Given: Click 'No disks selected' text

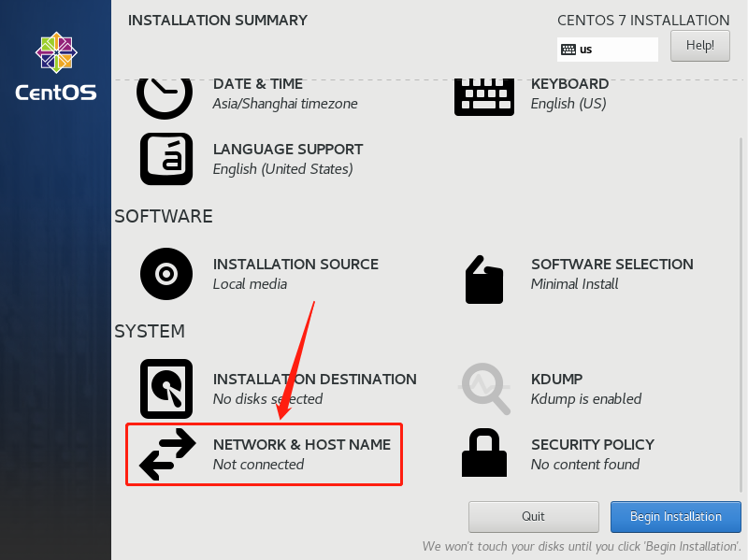Looking at the screenshot, I should 267,399.
